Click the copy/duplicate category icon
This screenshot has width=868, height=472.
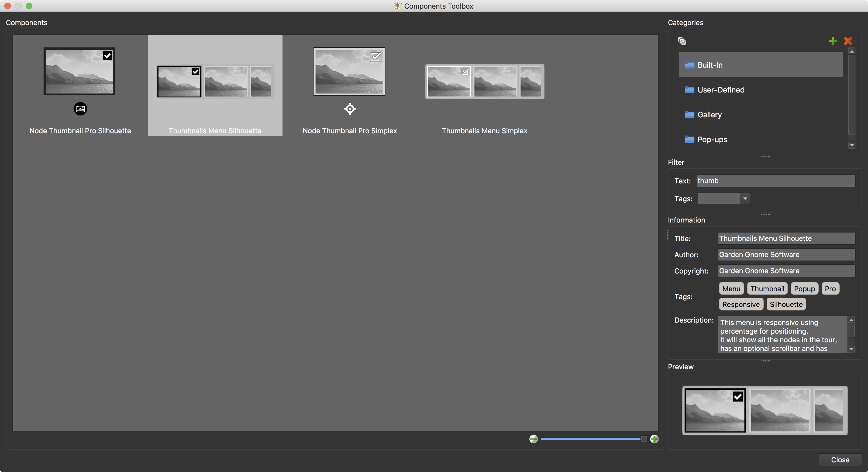click(x=682, y=41)
